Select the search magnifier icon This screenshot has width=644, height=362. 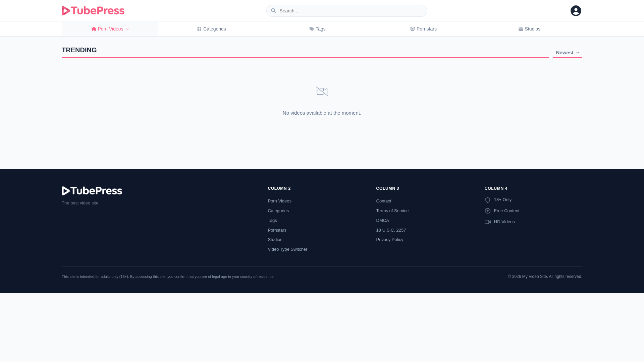pos(273,10)
